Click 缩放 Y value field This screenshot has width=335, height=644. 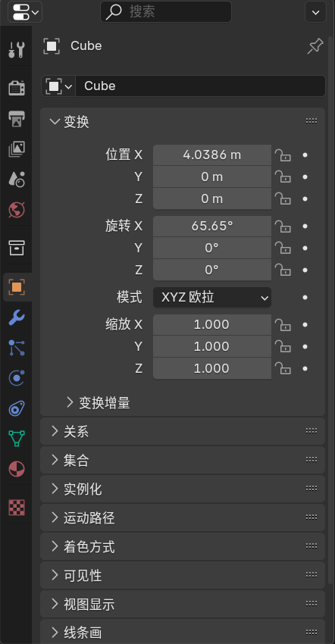coord(212,347)
